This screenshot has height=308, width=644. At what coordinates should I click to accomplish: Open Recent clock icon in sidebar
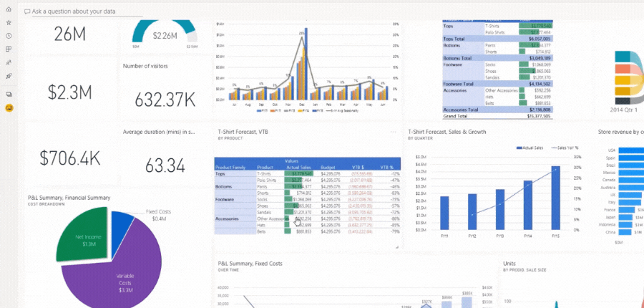pos(9,36)
